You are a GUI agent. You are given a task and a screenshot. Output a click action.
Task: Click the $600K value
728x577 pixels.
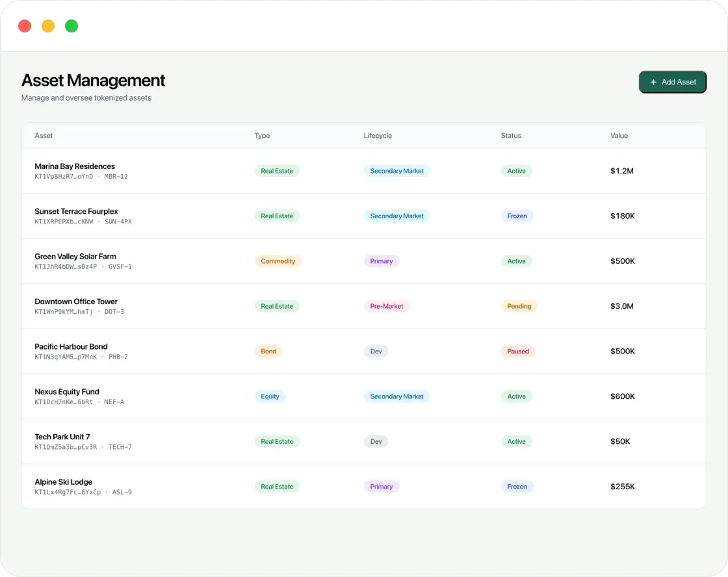[x=622, y=396]
